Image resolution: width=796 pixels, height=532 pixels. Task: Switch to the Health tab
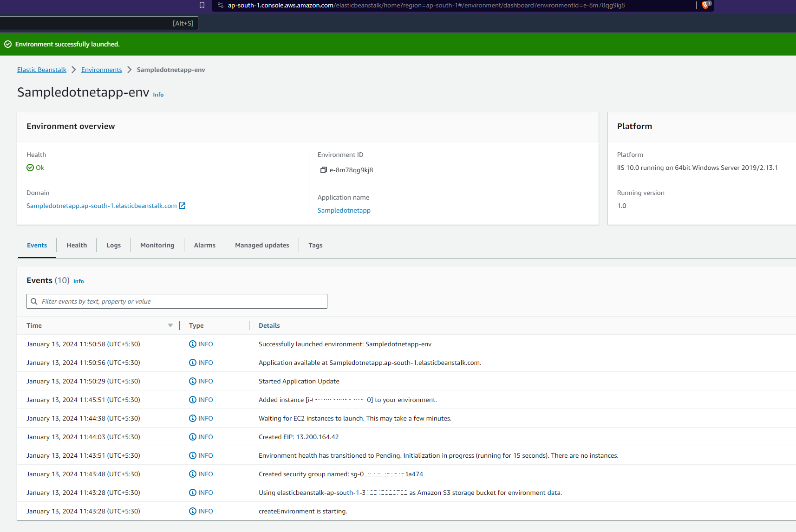point(77,245)
